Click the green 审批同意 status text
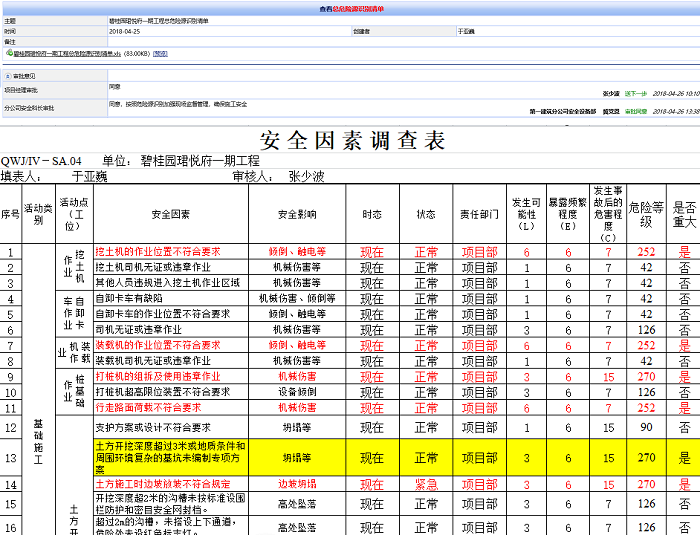 tap(636, 112)
